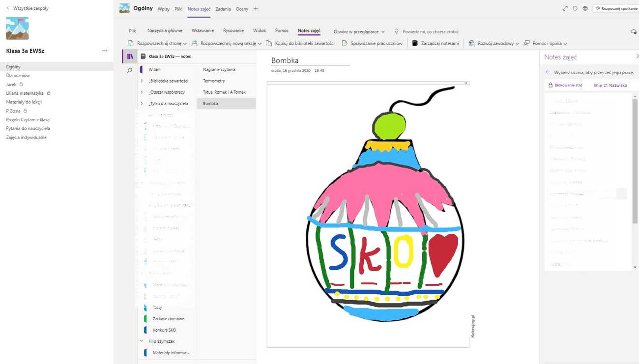Click Rozpocznij spotkanie button
This screenshot has width=639, height=364.
[x=616, y=8]
